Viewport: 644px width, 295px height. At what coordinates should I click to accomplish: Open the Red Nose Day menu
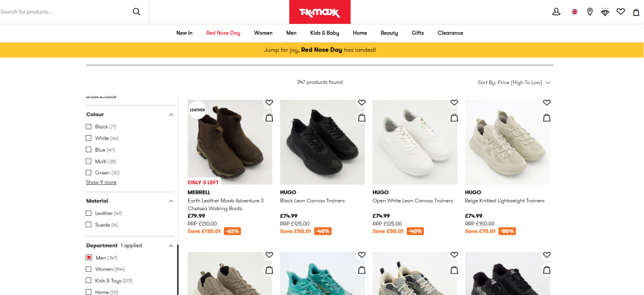point(223,33)
